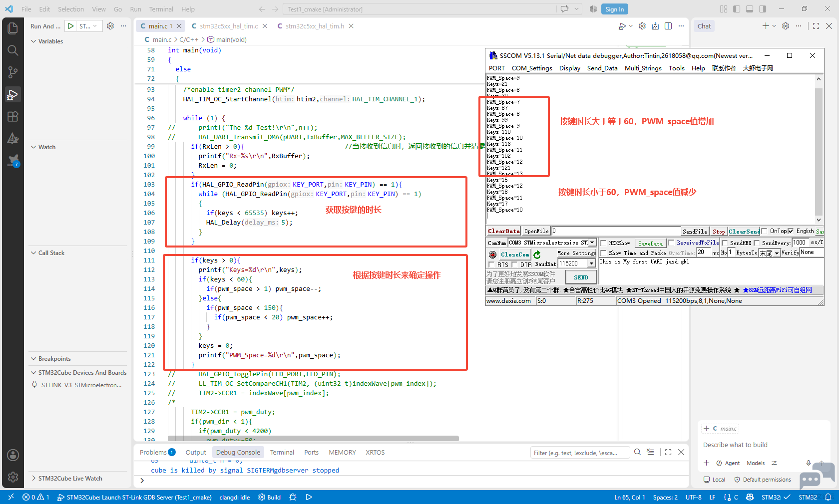The width and height of the screenshot is (839, 504).
Task: Enable the DTR checkbox
Action: [514, 264]
